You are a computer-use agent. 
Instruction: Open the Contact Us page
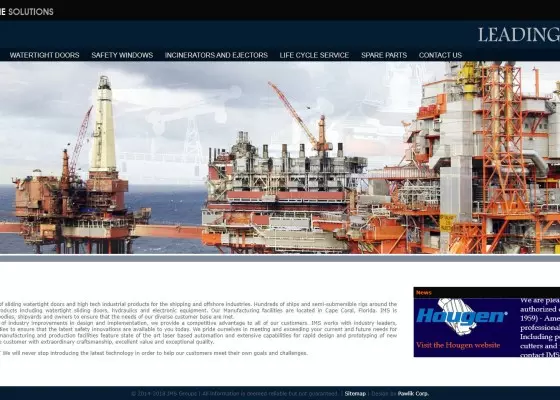[440, 55]
